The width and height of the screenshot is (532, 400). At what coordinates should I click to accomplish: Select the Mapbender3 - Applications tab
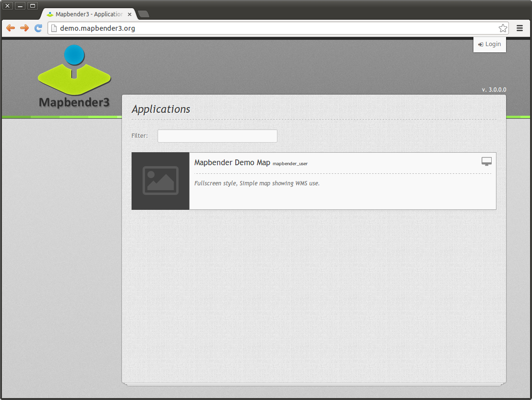88,14
